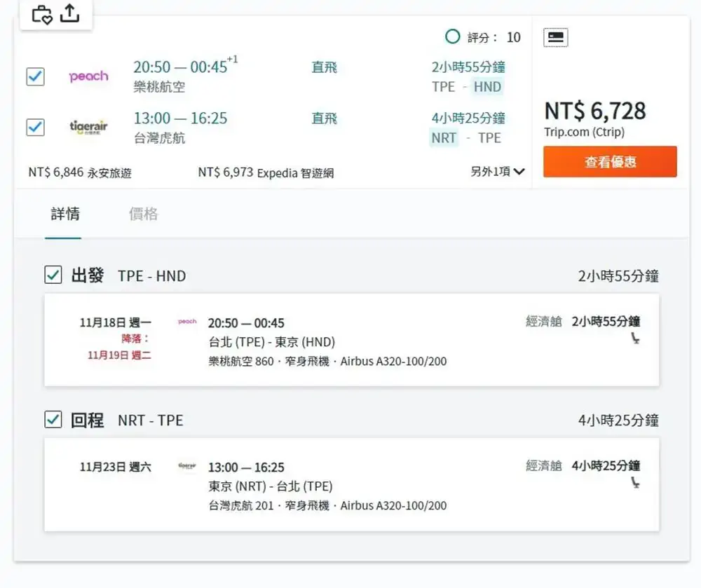Image resolution: width=701 pixels, height=588 pixels.
Task: Click the 台灣虎航 airline name under 13:00
Action: click(x=160, y=138)
